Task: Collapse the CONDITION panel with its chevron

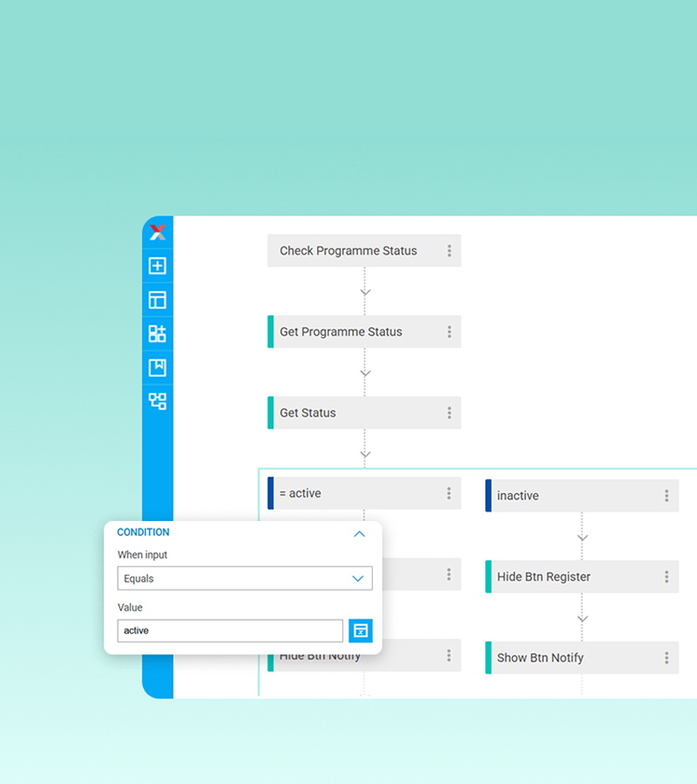Action: pos(359,533)
